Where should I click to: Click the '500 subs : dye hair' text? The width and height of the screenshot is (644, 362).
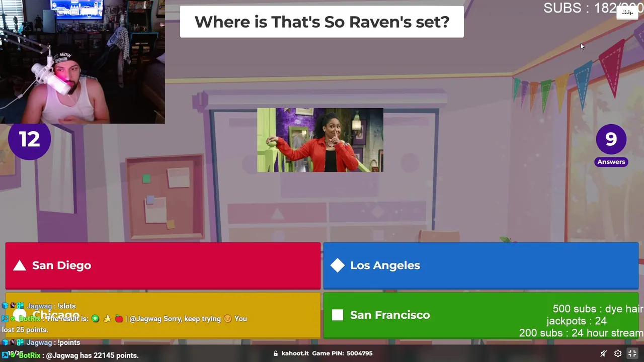pos(598,309)
